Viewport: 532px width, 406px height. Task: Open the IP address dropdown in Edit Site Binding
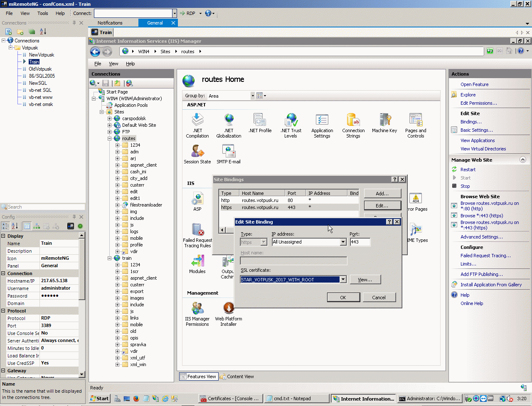343,242
